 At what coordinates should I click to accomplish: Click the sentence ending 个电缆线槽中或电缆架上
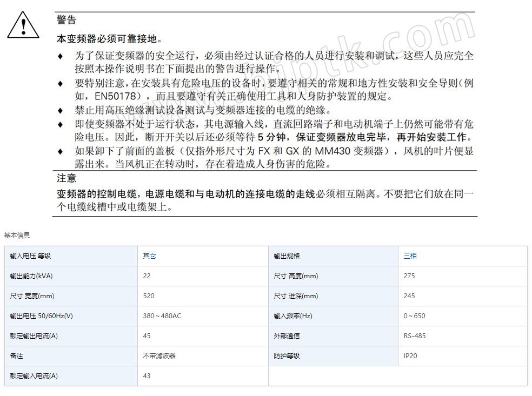point(115,207)
